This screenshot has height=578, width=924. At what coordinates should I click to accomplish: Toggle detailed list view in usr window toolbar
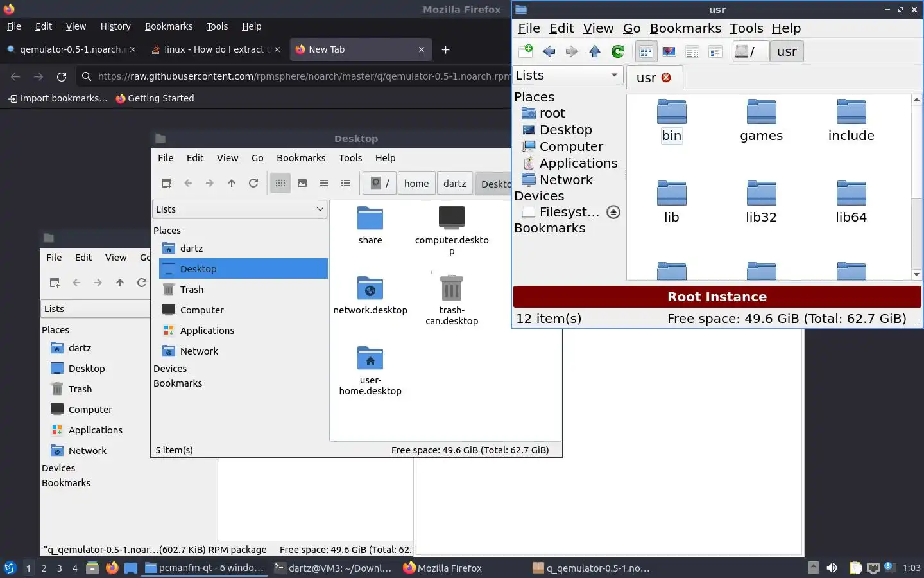coord(715,51)
